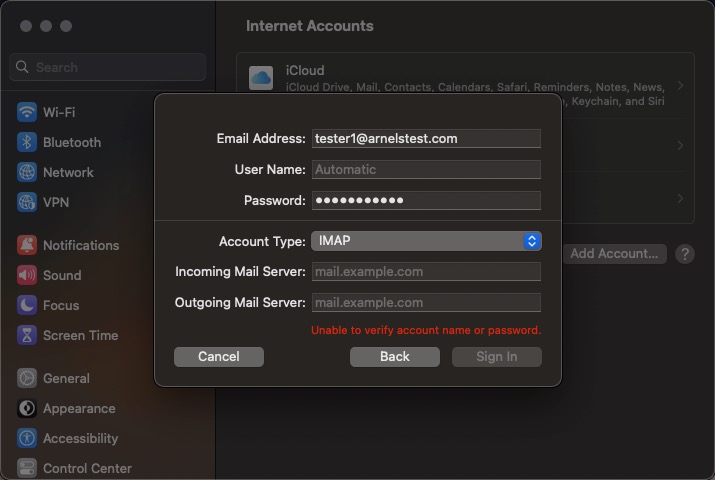715x480 pixels.
Task: Open the Accessibility sidebar item
Action: 80,438
